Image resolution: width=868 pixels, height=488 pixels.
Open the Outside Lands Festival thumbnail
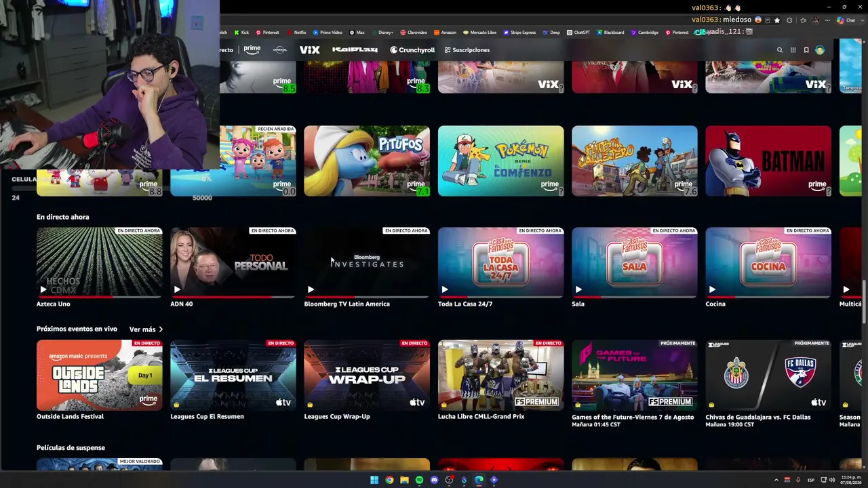100,375
